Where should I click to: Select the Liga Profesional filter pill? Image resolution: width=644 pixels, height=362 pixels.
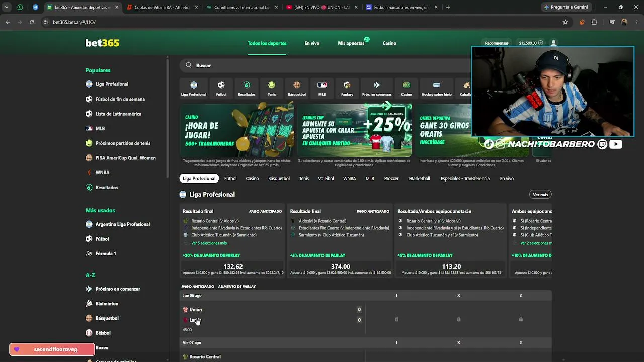199,178
